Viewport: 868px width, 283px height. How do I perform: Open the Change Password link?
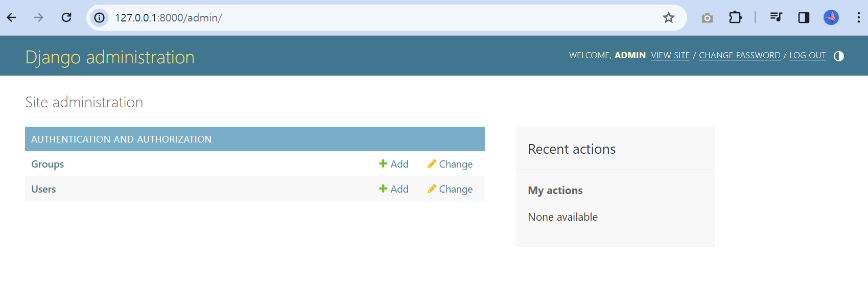(x=739, y=55)
